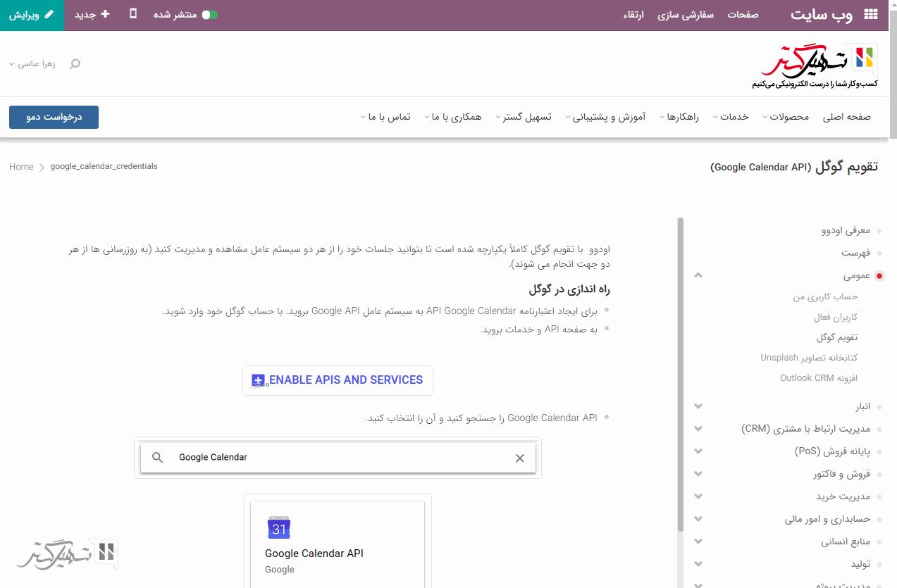This screenshot has height=588, width=897.
Task: Click the وب سایت app title
Action: point(821,14)
